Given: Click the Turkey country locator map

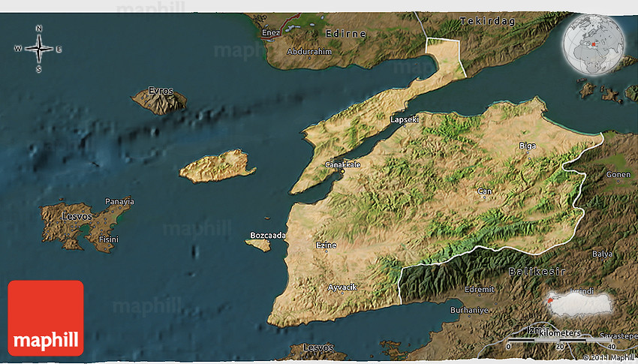Looking at the screenshot, I should click(579, 302).
